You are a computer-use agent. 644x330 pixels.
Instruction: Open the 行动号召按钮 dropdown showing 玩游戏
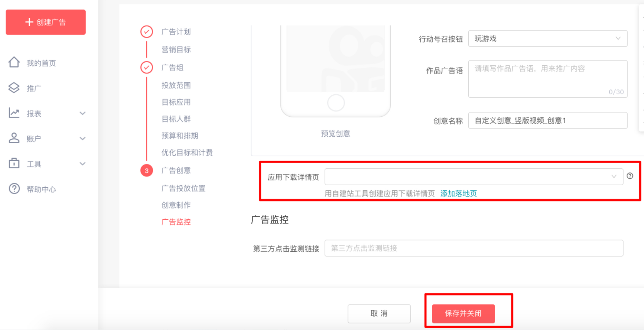(x=547, y=38)
